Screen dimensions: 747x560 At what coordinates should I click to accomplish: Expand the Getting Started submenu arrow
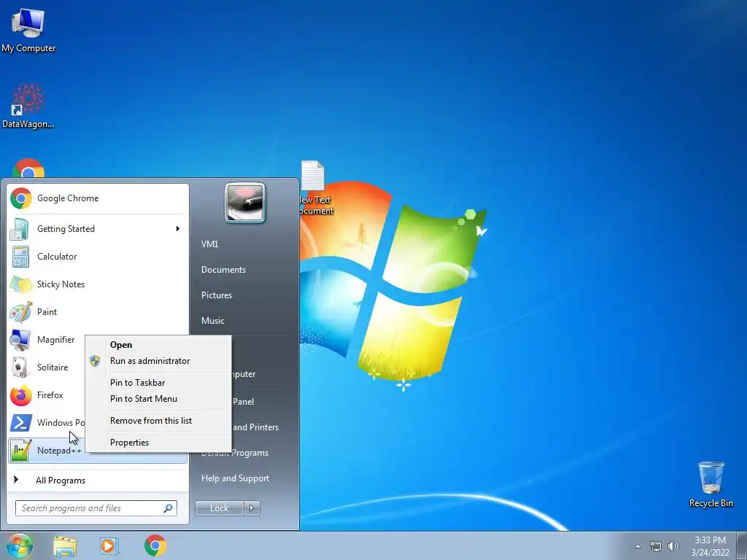[178, 229]
